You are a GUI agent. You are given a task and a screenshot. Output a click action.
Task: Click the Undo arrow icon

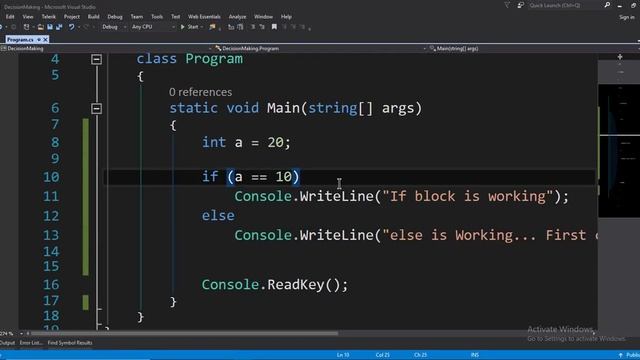pyautogui.click(x=71, y=27)
